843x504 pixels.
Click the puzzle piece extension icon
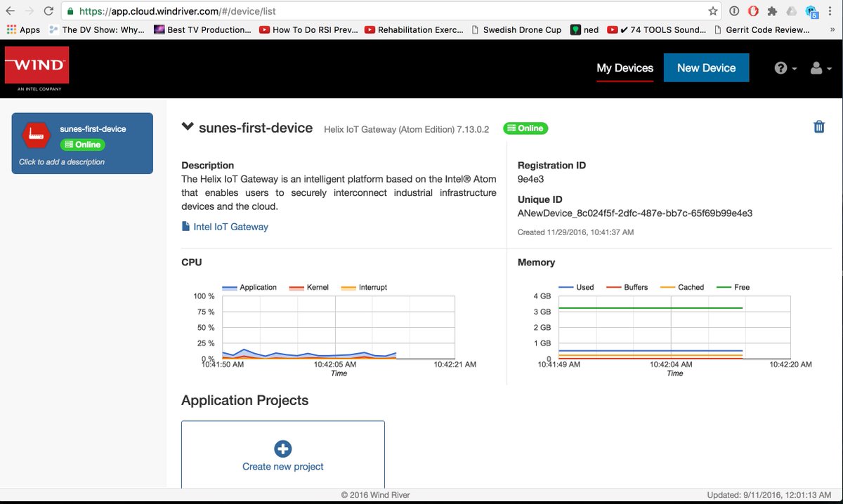pyautogui.click(x=773, y=11)
